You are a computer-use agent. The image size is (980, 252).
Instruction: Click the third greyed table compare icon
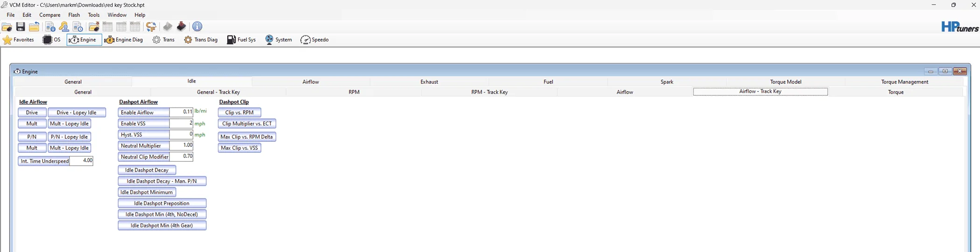(x=135, y=27)
